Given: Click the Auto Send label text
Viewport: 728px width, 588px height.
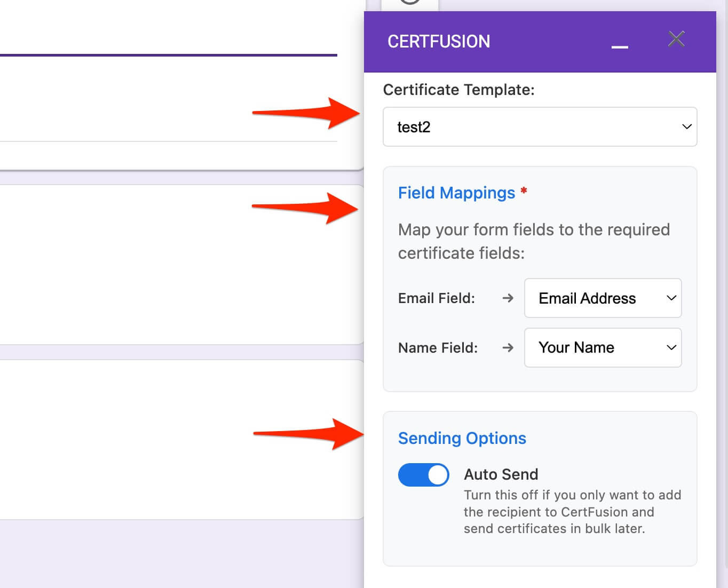Looking at the screenshot, I should 501,474.
